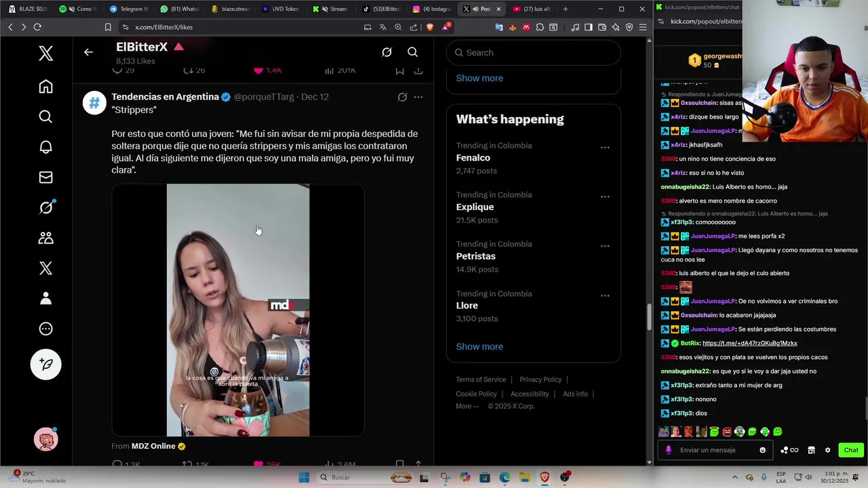Click the Kick chat message field
Image resolution: width=868 pixels, height=488 pixels.
click(716, 450)
